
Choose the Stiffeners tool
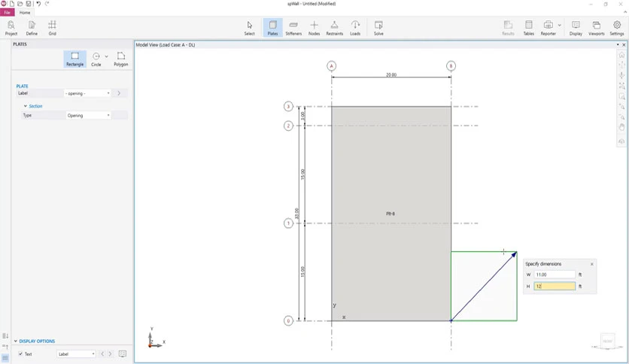(293, 28)
